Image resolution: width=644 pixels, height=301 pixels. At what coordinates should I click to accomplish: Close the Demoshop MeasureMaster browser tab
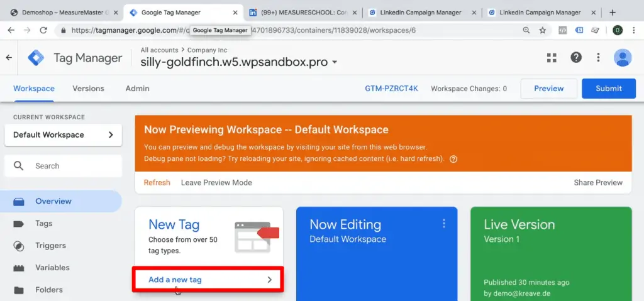pyautogui.click(x=116, y=13)
